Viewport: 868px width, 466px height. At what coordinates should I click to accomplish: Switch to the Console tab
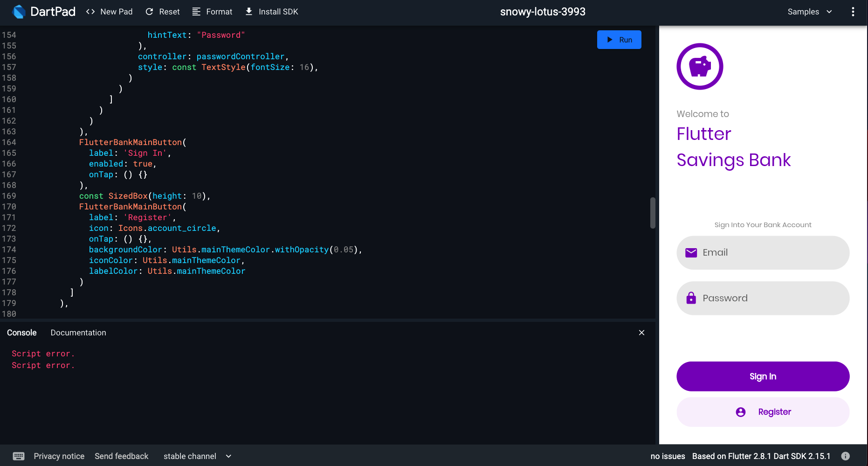point(22,333)
